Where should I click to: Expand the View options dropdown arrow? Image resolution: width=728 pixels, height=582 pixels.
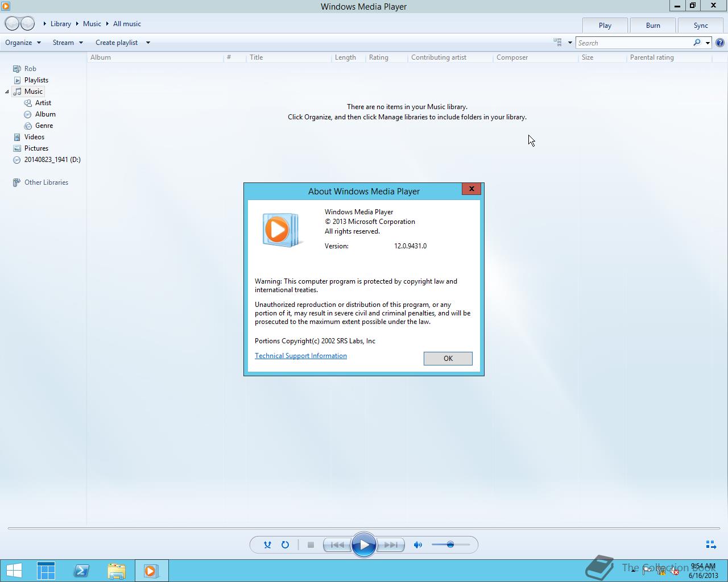tap(570, 43)
